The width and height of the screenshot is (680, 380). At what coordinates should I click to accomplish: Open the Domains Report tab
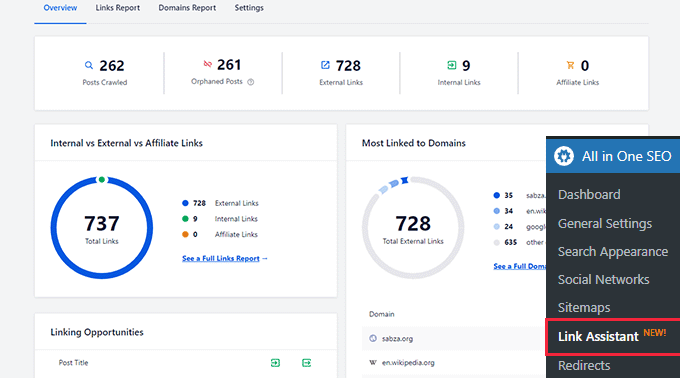pyautogui.click(x=187, y=8)
